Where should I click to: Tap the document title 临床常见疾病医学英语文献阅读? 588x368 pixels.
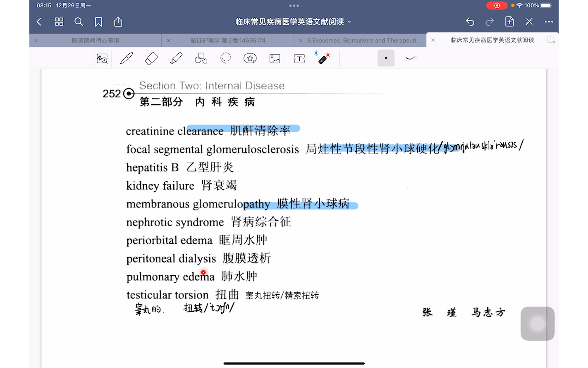289,22
